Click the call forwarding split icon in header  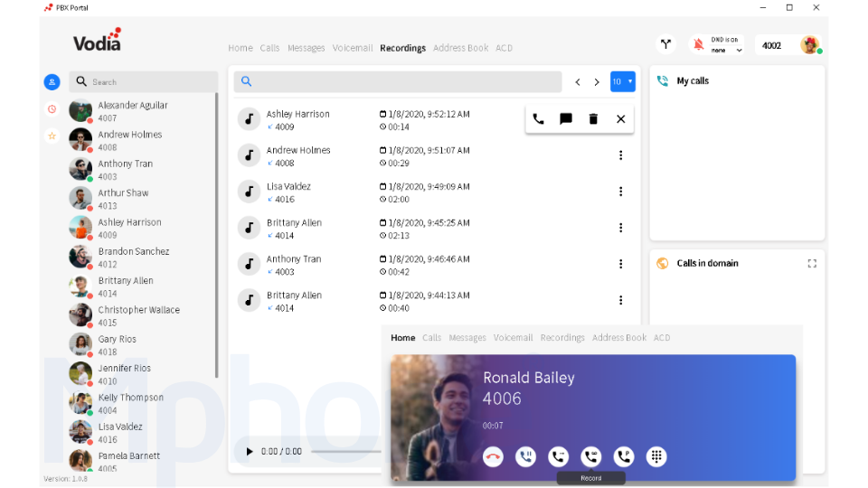[x=666, y=44]
